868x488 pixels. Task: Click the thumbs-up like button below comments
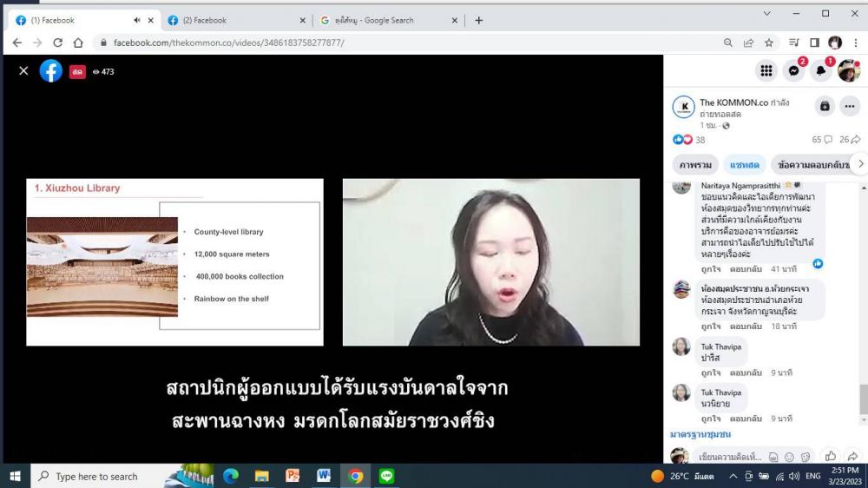[x=831, y=456]
